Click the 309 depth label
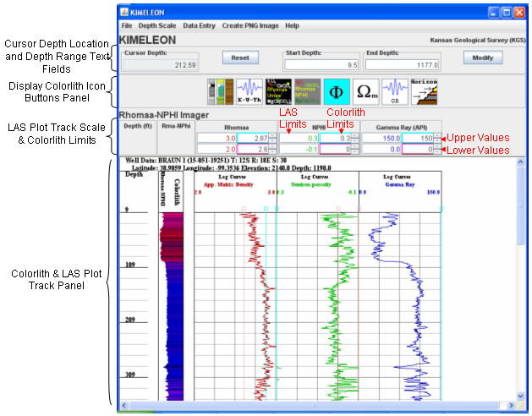Viewport: 532px width, 416px height. pos(130,375)
